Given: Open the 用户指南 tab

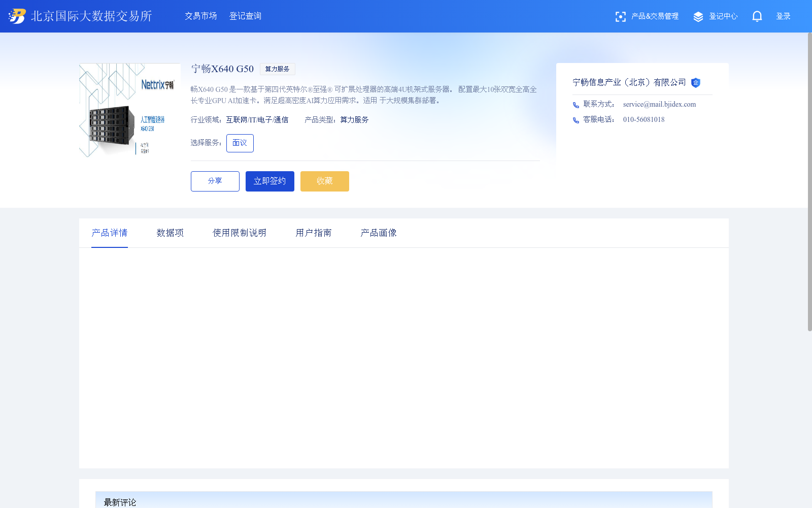Looking at the screenshot, I should (x=314, y=233).
